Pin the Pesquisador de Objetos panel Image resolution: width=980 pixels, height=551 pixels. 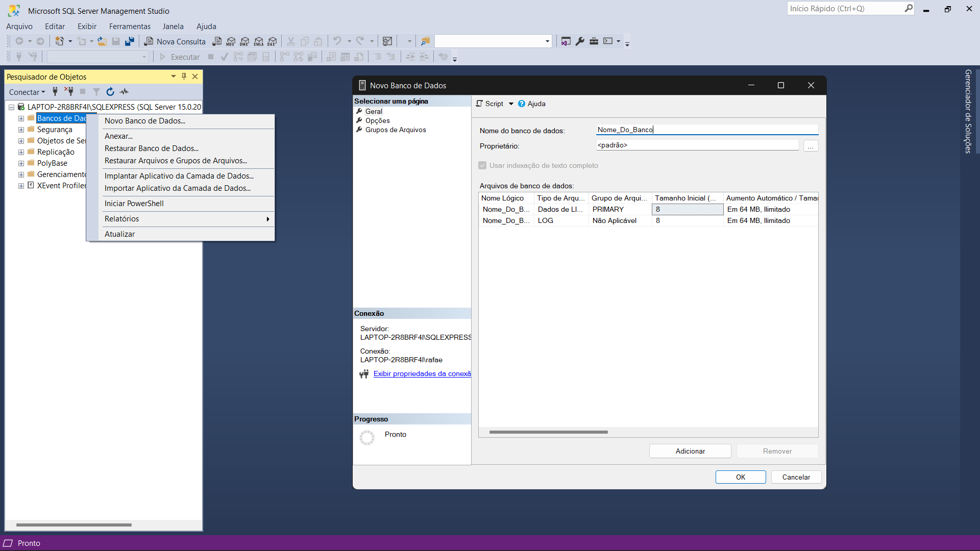184,77
